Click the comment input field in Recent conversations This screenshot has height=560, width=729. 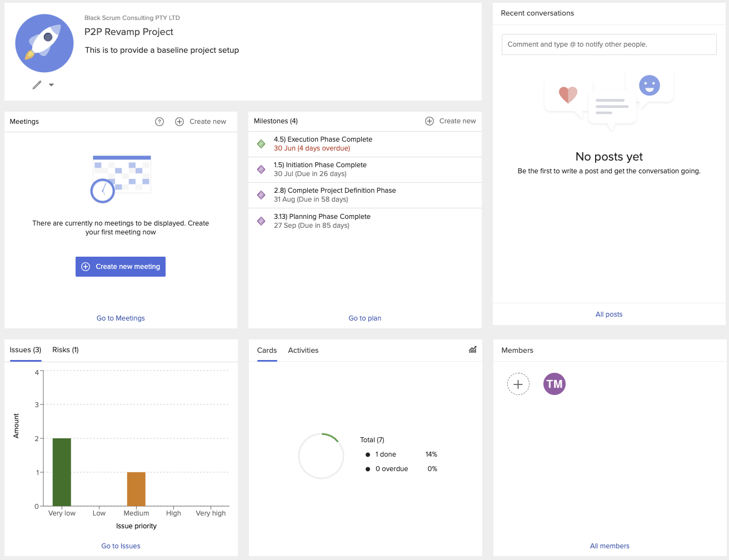pyautogui.click(x=609, y=44)
